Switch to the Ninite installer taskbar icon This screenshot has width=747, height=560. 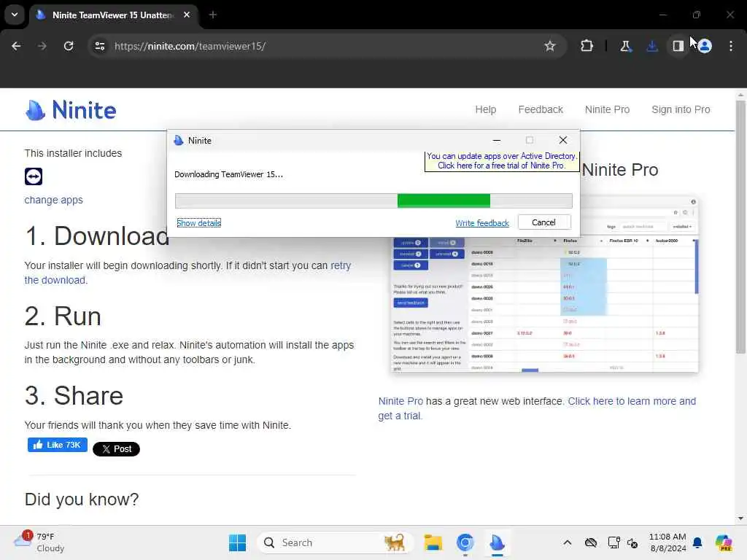(x=497, y=542)
